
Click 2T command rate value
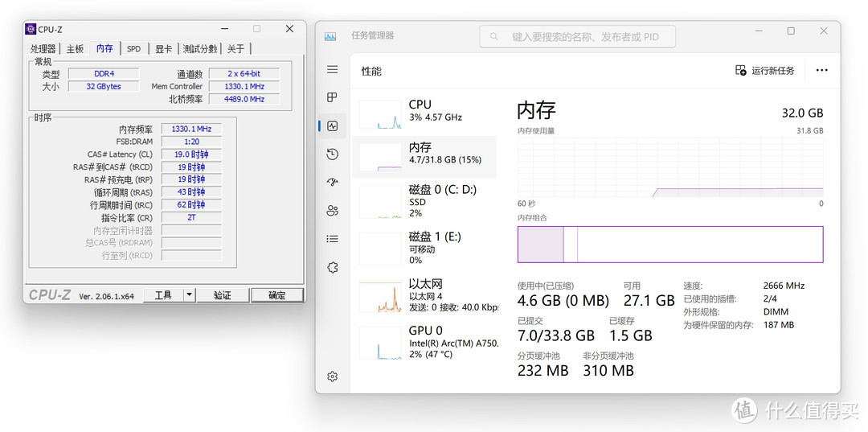tap(191, 218)
